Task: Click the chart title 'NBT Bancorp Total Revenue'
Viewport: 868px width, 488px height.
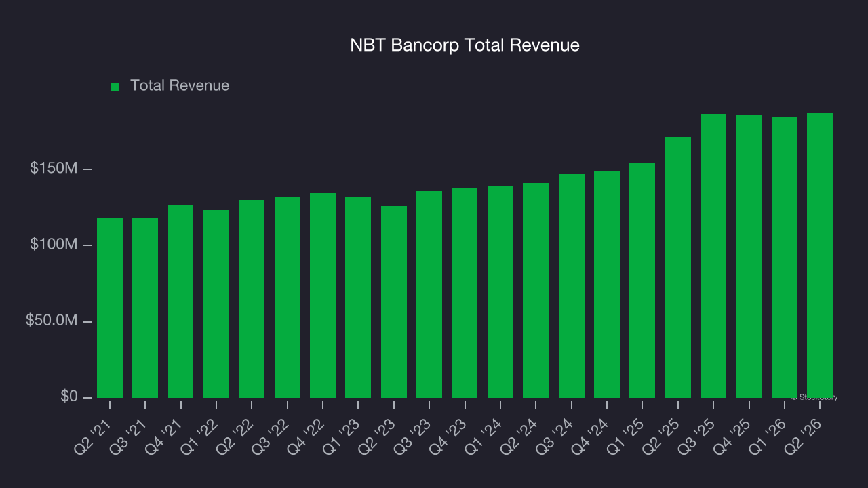Action: [x=465, y=45]
